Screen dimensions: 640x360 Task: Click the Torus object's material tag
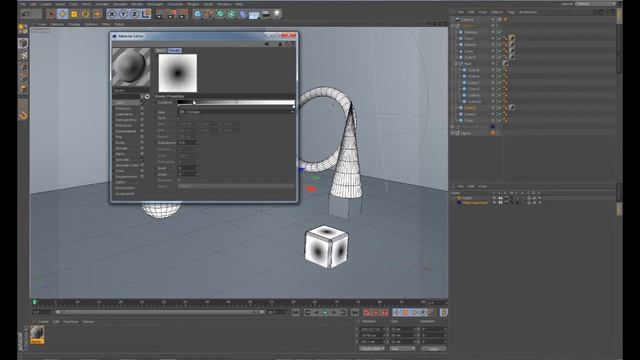pyautogui.click(x=512, y=38)
